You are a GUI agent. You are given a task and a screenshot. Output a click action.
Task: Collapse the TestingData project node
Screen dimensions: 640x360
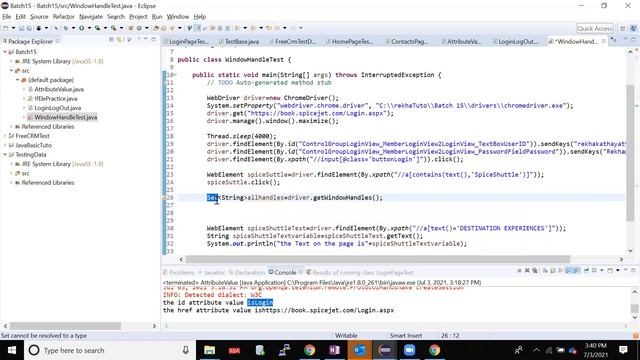5,155
